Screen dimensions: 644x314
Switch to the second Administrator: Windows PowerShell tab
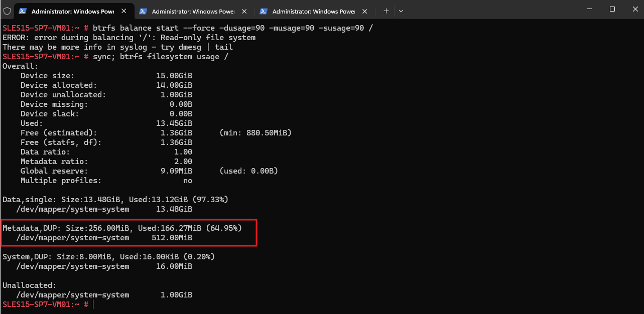[193, 11]
